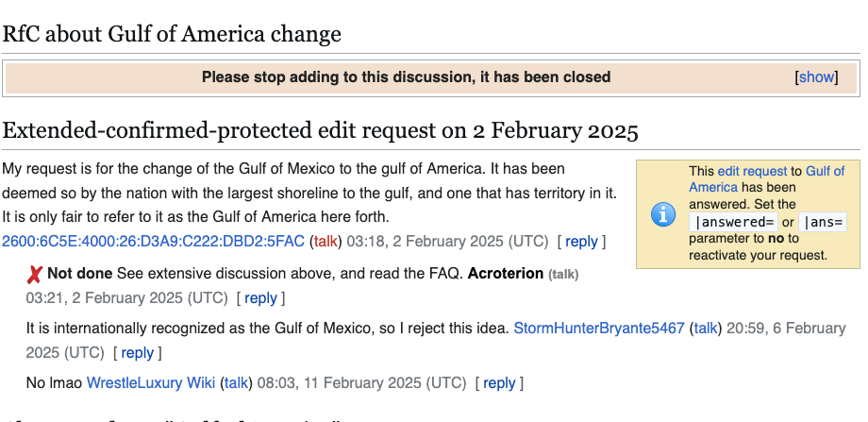Viewport: 868px width, 422px height.
Task: Click the red X Not done icon
Action: coord(35,275)
